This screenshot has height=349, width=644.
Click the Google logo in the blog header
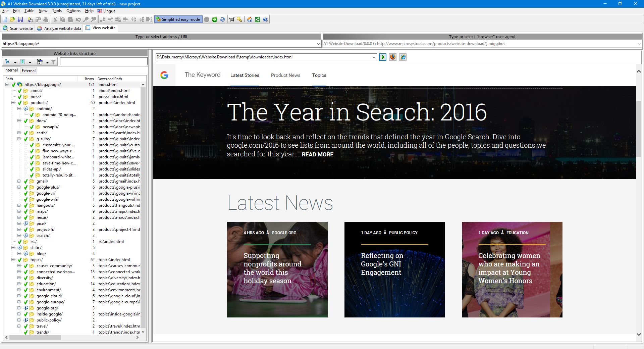tap(164, 75)
